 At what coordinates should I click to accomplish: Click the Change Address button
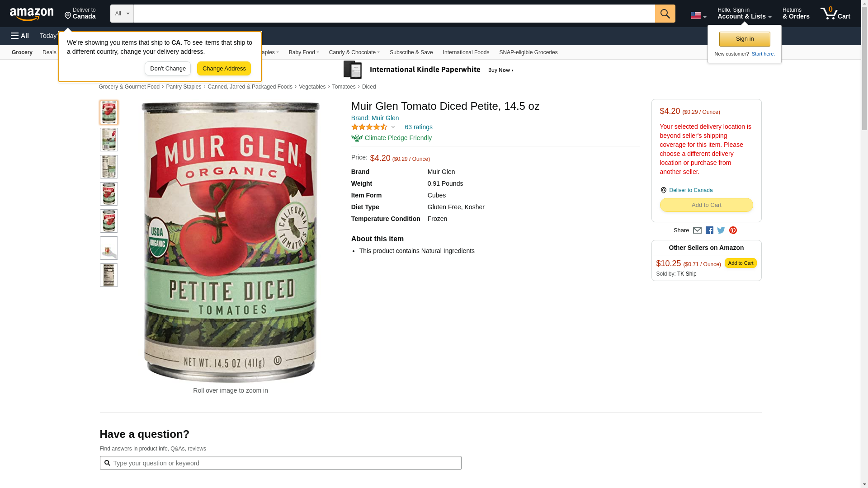[224, 69]
